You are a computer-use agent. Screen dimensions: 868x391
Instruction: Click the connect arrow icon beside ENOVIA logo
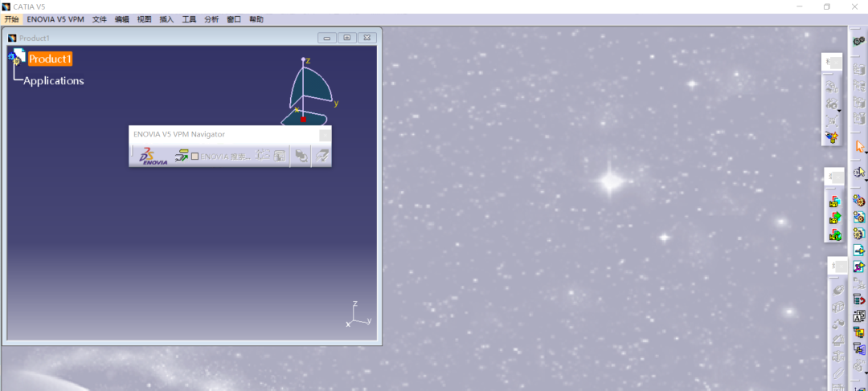coord(181,157)
